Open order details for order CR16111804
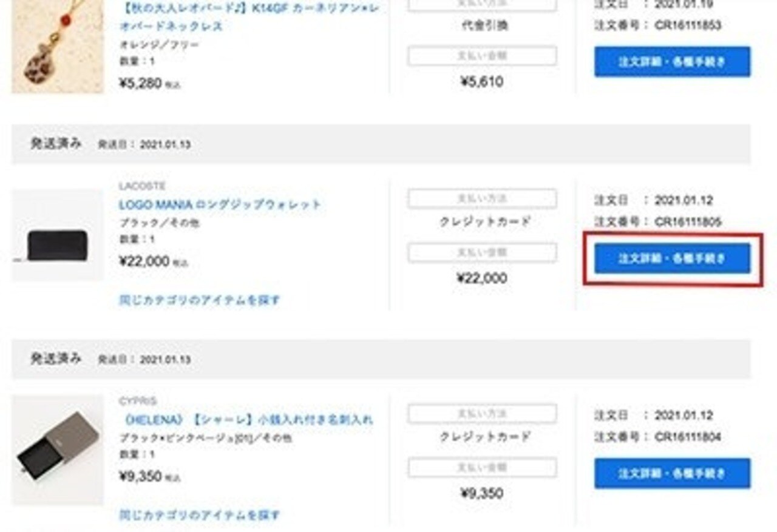Viewport: 777px width, 532px height. [672, 474]
